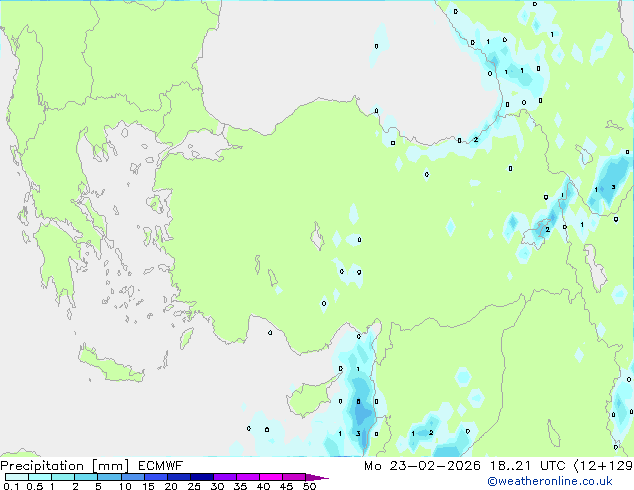Pick the 45–50 mm legend color swatch
The image size is (634, 490).
click(294, 477)
